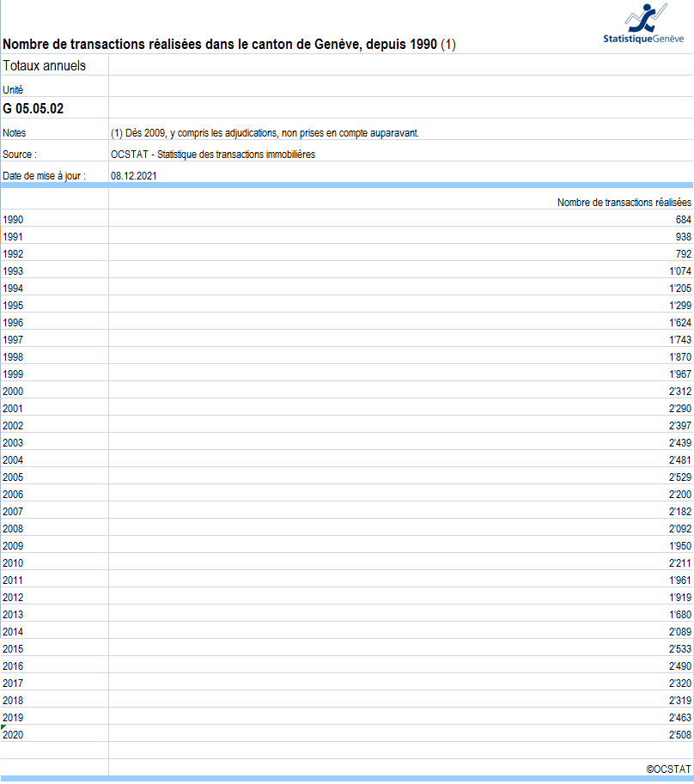Screen dimensions: 694x784
Task: Click the value 684 for 1990
Action: click(x=683, y=220)
